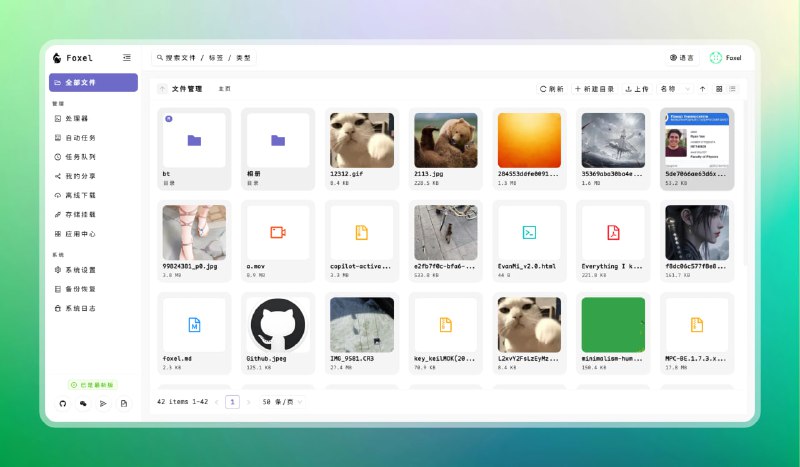Click the Foxel user avatar
Screen dimensions: 800x467
715,58
